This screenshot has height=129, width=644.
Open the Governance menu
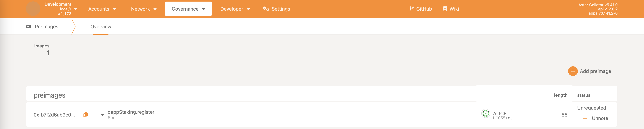tap(188, 9)
